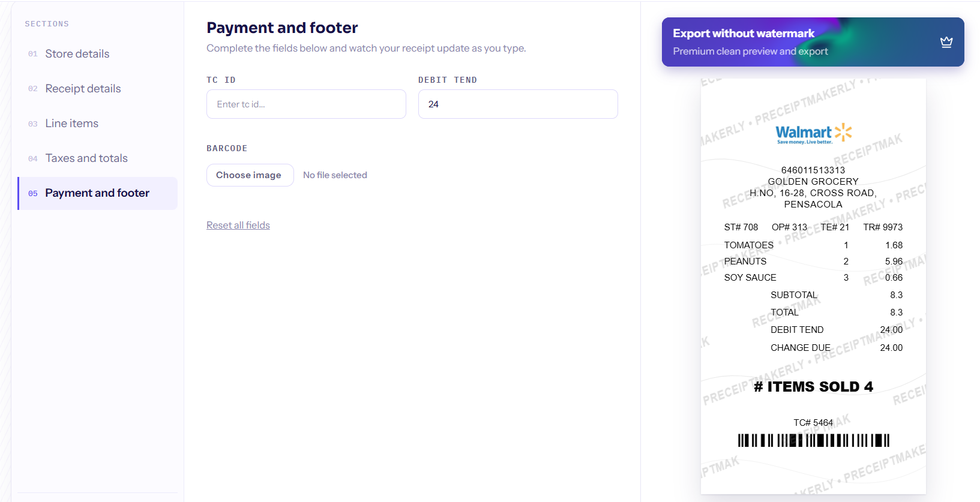Click the Reset all fields link

tap(238, 226)
